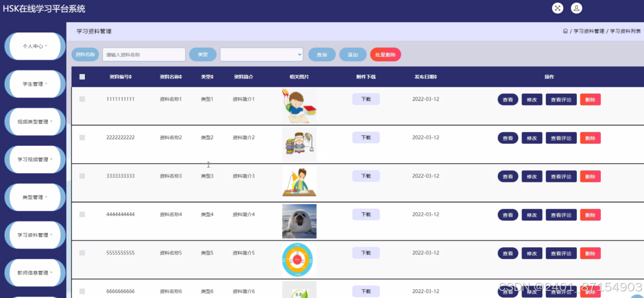Delete the 资料名称5 row
Image resolution: width=644 pixels, height=298 pixels.
coord(590,253)
